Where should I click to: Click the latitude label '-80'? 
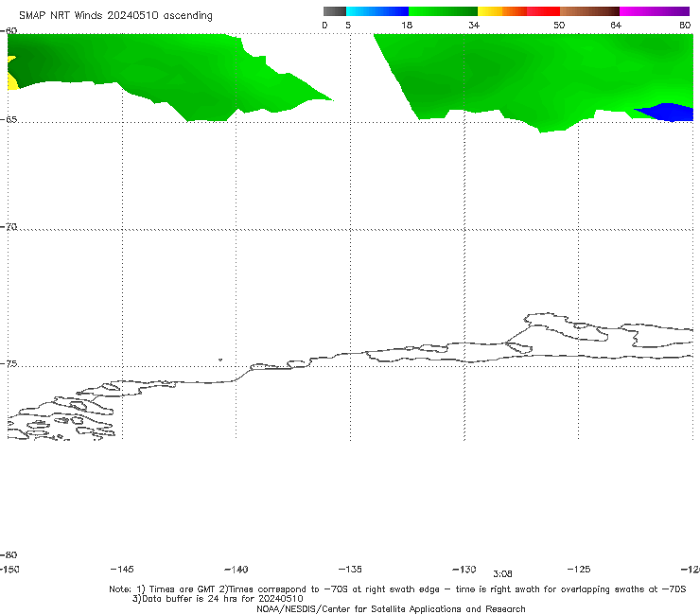[9, 555]
